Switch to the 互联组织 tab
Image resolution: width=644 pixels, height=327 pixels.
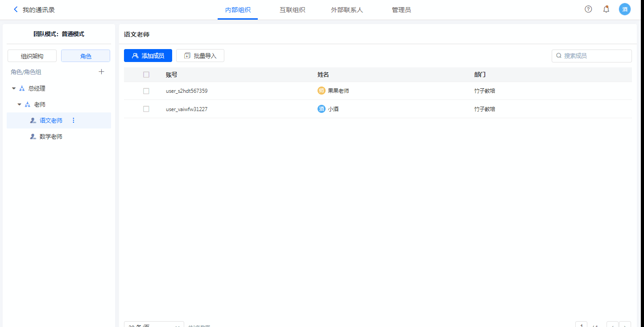(x=292, y=10)
